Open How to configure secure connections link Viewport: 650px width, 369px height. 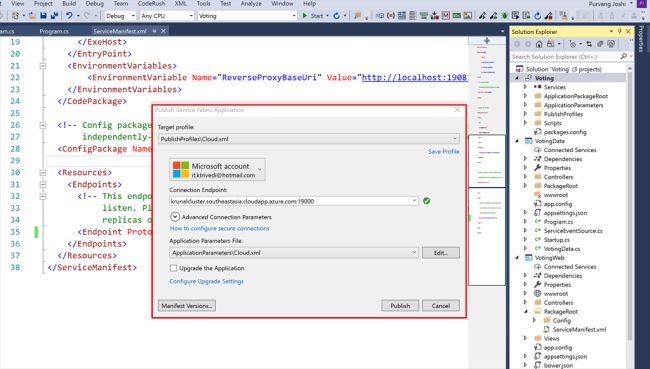219,228
